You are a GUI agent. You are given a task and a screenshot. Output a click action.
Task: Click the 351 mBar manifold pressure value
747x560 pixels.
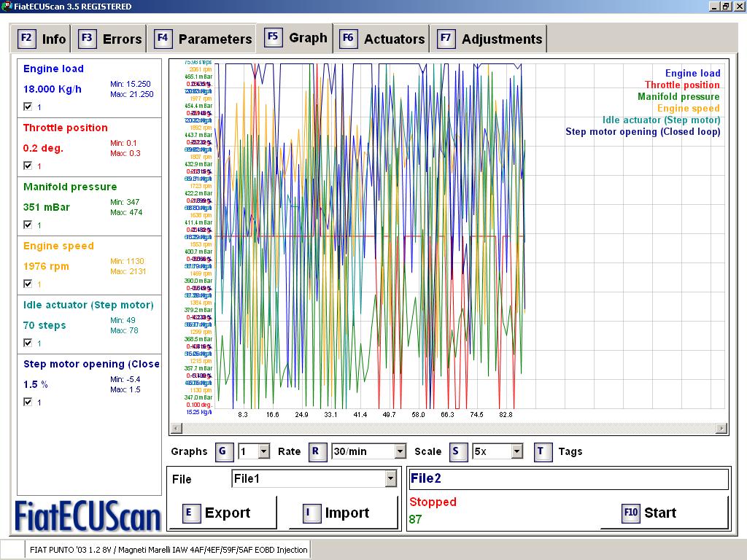click(x=46, y=207)
